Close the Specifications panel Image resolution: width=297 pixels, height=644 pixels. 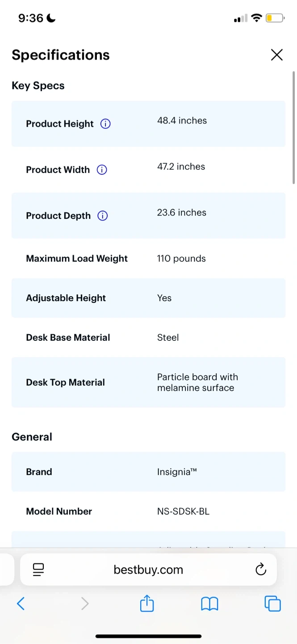point(276,55)
